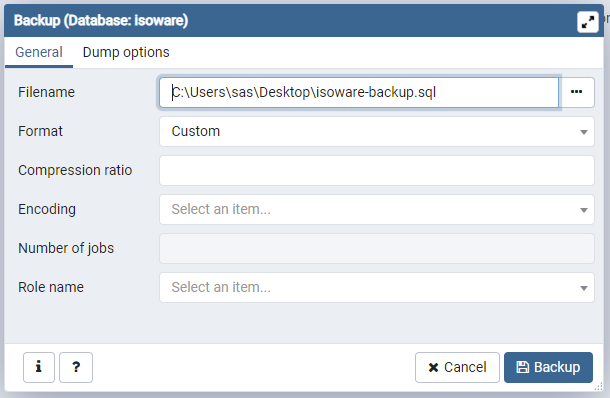The width and height of the screenshot is (610, 398).
Task: Click the Compression ratio label
Action: click(x=75, y=170)
